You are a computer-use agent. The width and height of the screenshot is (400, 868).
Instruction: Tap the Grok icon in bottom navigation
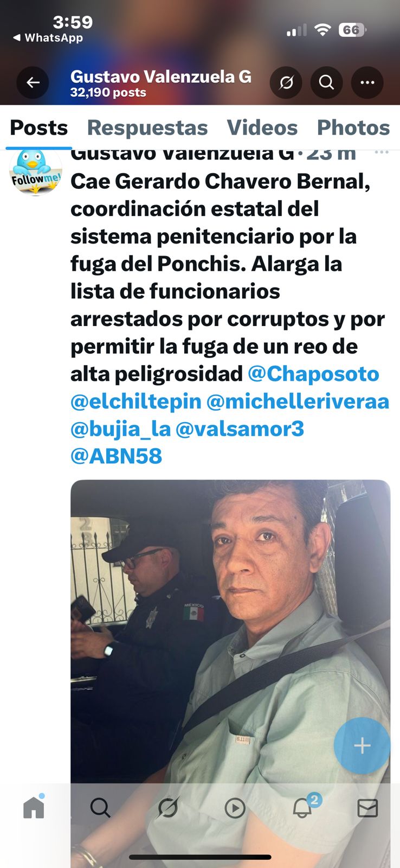coord(167,808)
